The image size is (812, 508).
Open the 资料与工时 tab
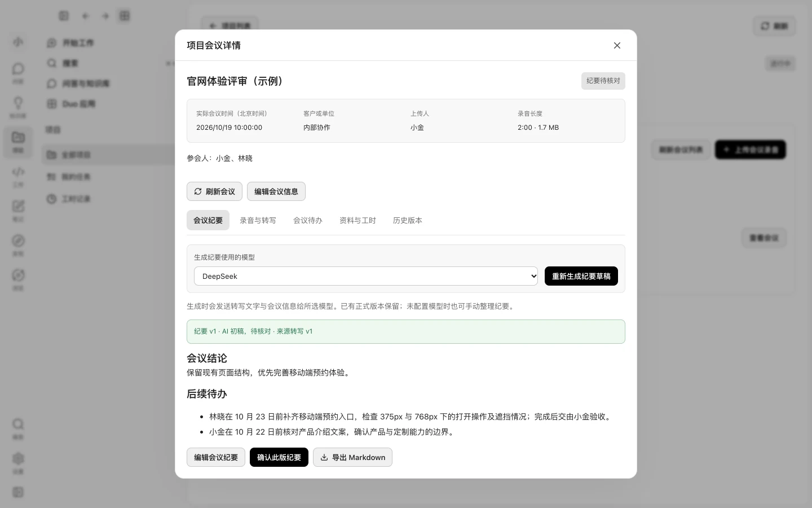[358, 220]
